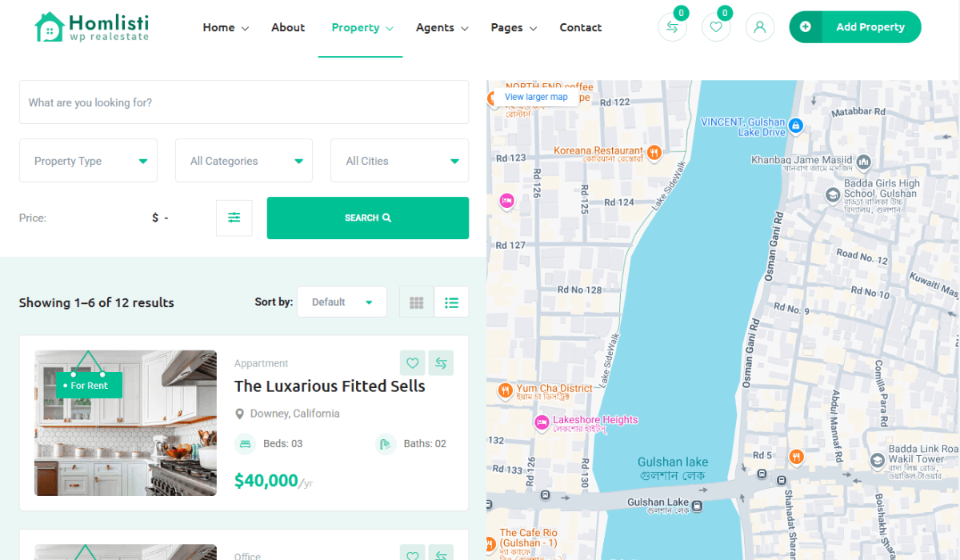
Task: Click the orange restaurant marker near Rd 5
Action: tap(796, 457)
